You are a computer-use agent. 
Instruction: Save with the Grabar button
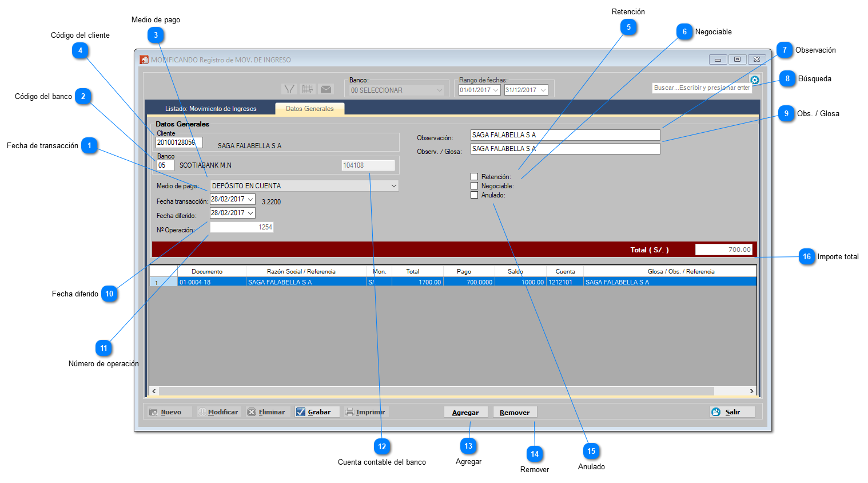point(317,412)
